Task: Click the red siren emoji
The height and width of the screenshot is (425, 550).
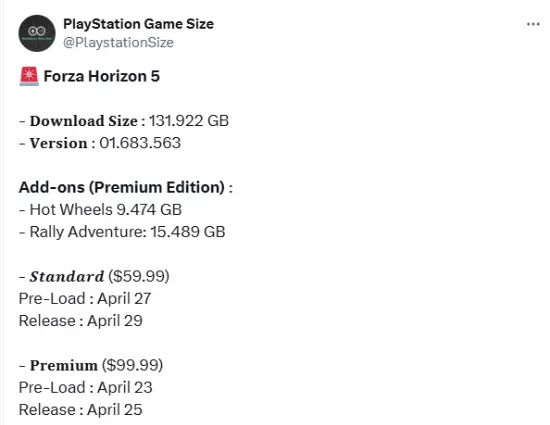Action: pyautogui.click(x=29, y=76)
